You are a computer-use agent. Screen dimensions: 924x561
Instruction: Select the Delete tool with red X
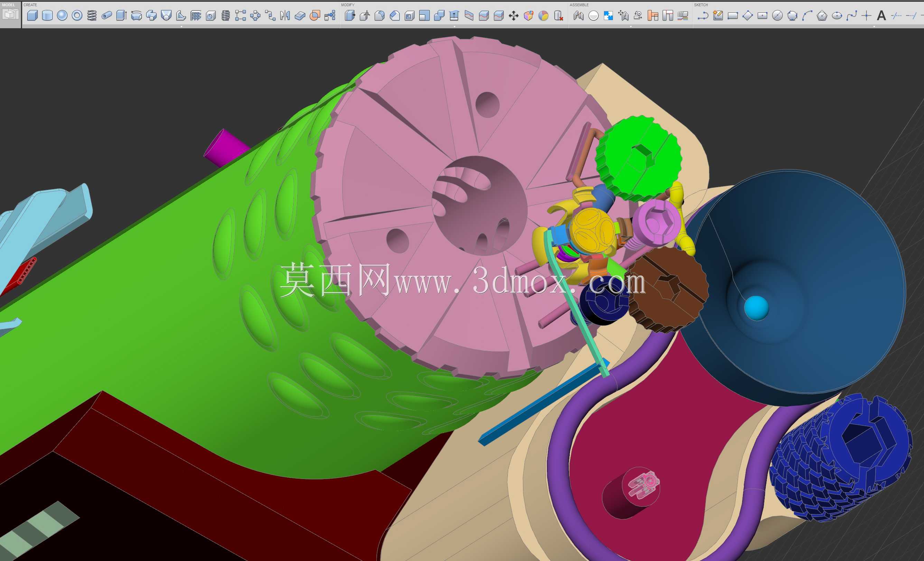558,15
